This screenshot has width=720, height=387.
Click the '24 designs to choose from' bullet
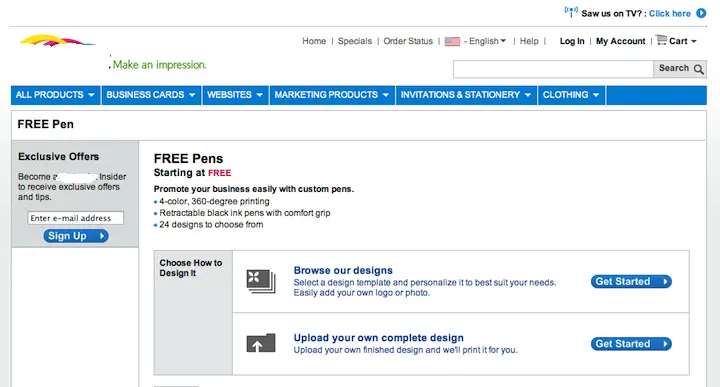click(211, 224)
